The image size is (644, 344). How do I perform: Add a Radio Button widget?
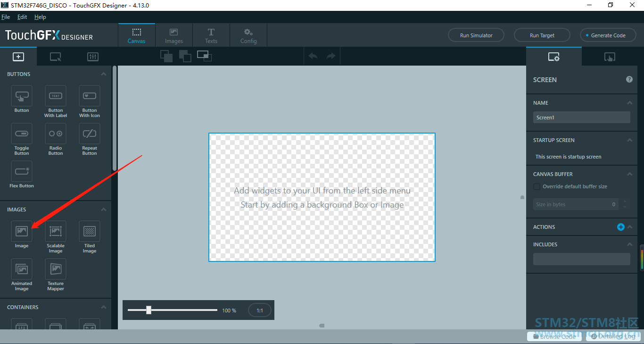(x=56, y=134)
